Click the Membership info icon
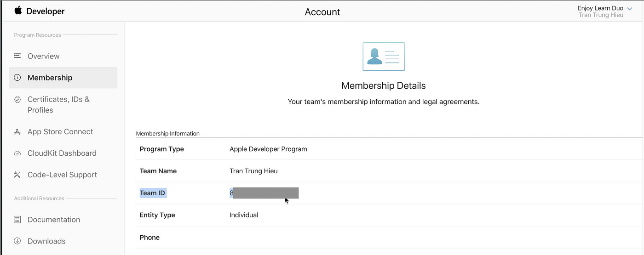This screenshot has width=644, height=255. [17, 78]
